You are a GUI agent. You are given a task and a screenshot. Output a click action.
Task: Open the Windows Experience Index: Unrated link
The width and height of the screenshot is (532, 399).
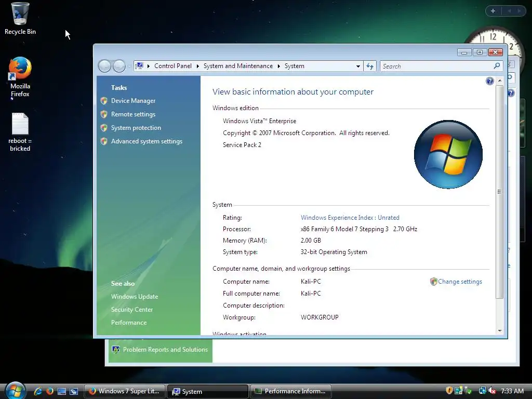tap(350, 218)
